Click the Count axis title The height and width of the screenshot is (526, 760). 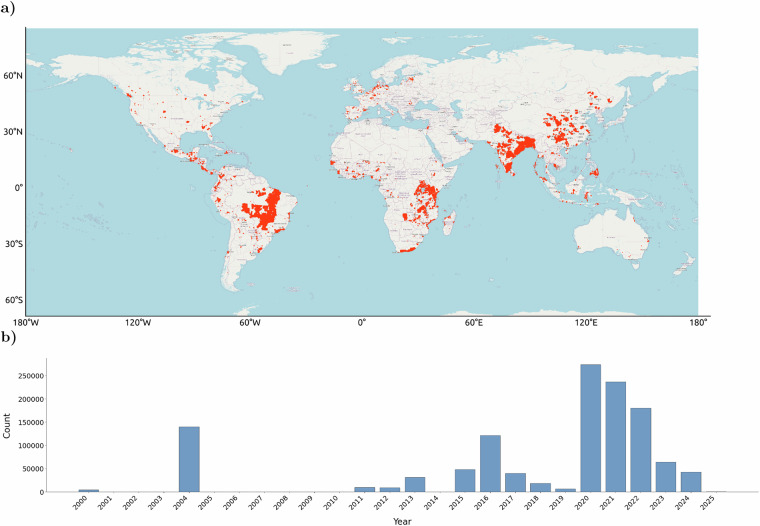coord(6,426)
